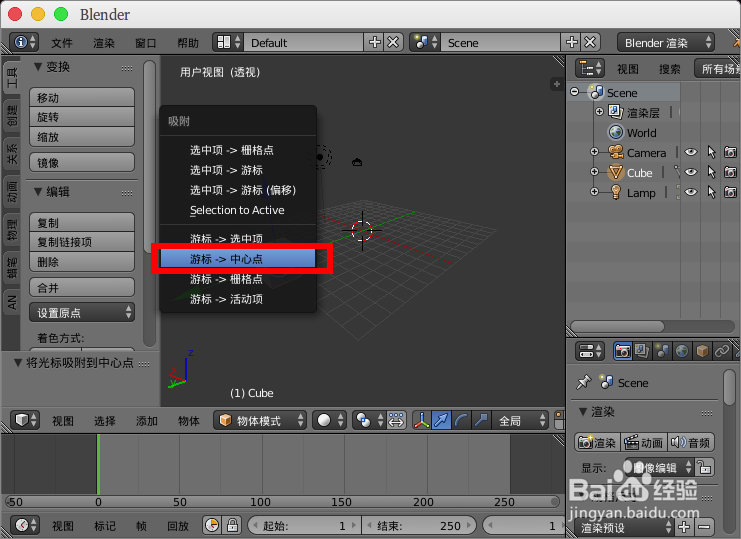Viewport: 741px width, 539px height.
Task: Toggle Camera selectability arrow icon
Action: click(711, 152)
